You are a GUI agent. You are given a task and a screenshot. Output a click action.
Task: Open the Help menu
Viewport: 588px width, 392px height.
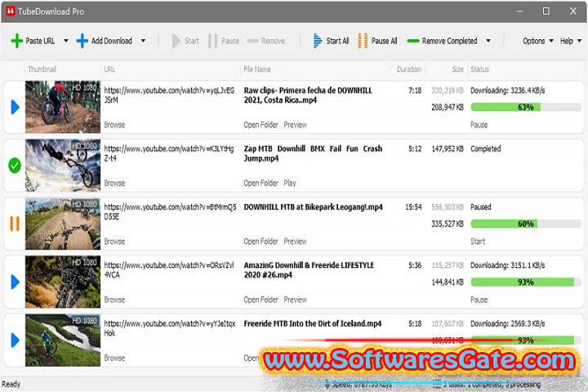[567, 41]
